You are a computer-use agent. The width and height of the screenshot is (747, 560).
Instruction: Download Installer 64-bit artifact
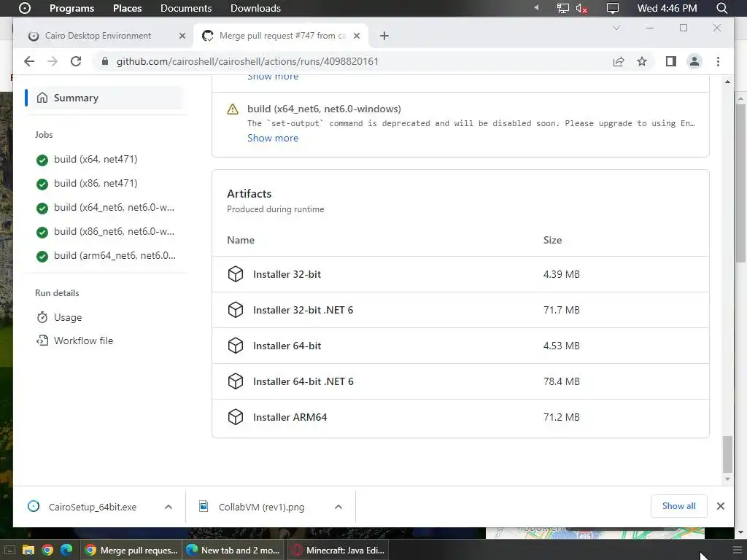[287, 346]
